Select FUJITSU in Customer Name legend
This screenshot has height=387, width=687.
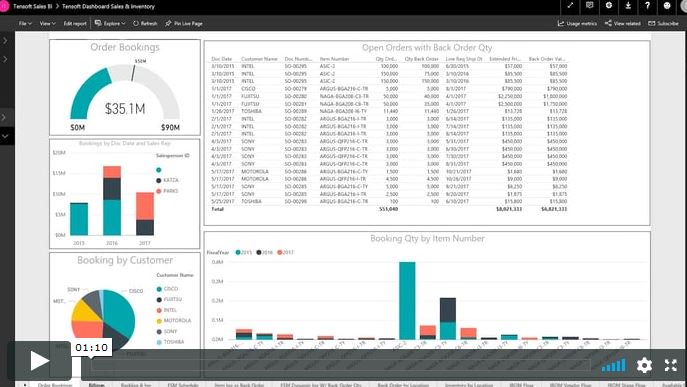point(169,299)
